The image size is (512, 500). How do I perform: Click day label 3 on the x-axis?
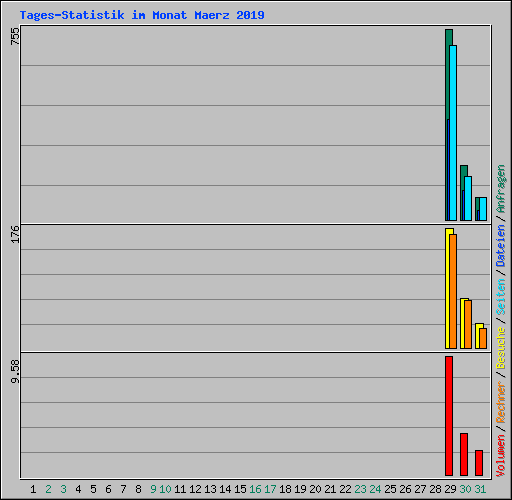63,489
